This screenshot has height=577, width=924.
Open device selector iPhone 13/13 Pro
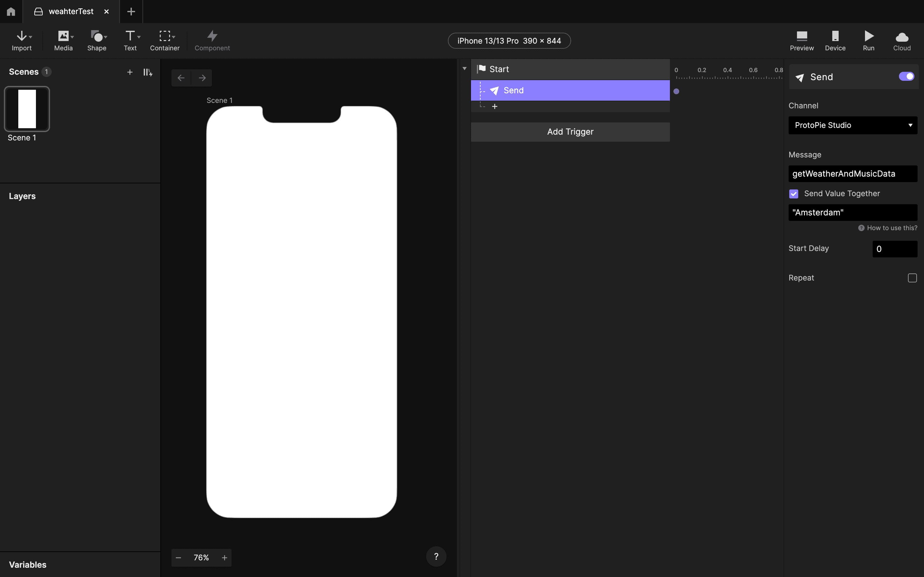click(509, 41)
